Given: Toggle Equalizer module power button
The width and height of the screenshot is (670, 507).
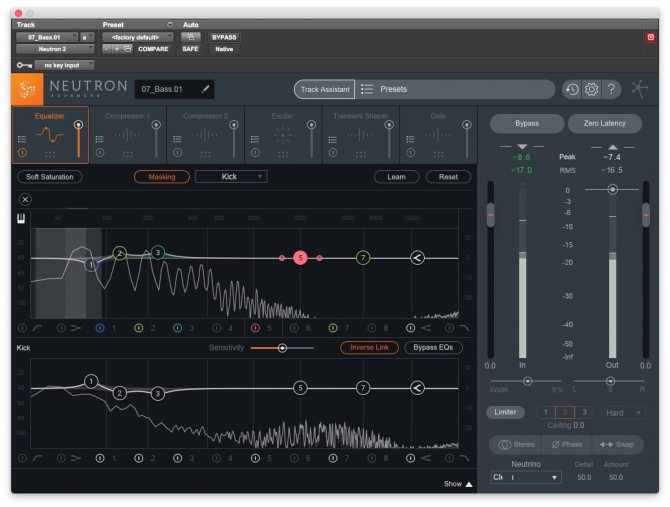Looking at the screenshot, I should click(x=22, y=152).
